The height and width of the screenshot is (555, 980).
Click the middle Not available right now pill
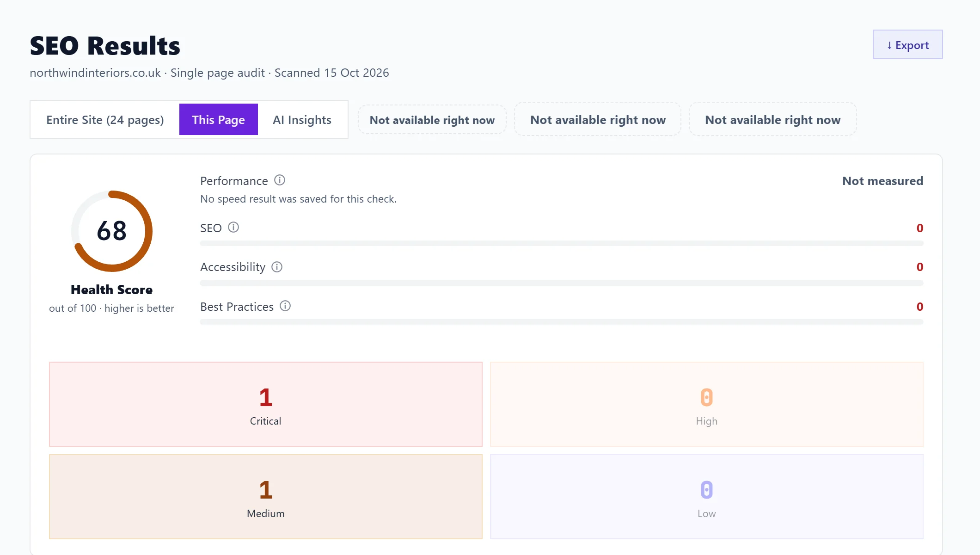[x=598, y=119]
